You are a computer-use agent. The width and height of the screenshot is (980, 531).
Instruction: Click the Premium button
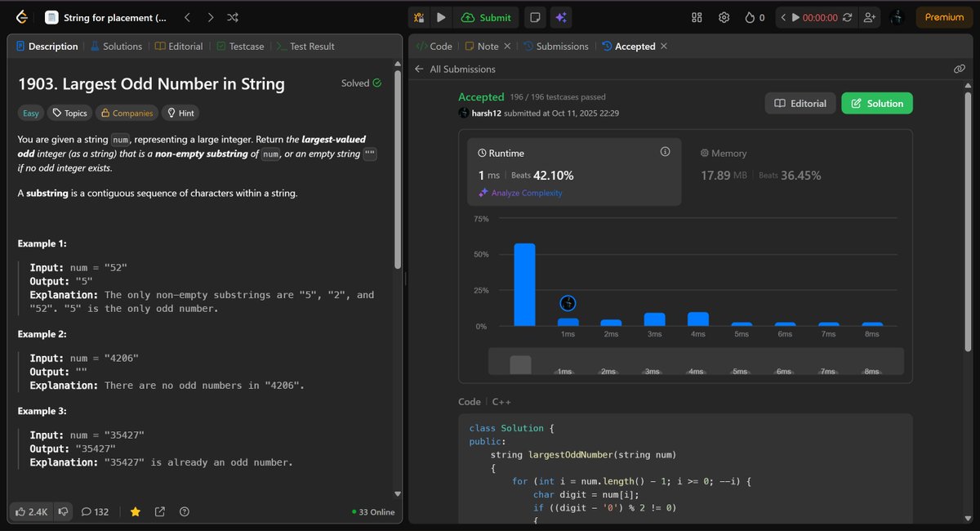tap(944, 17)
